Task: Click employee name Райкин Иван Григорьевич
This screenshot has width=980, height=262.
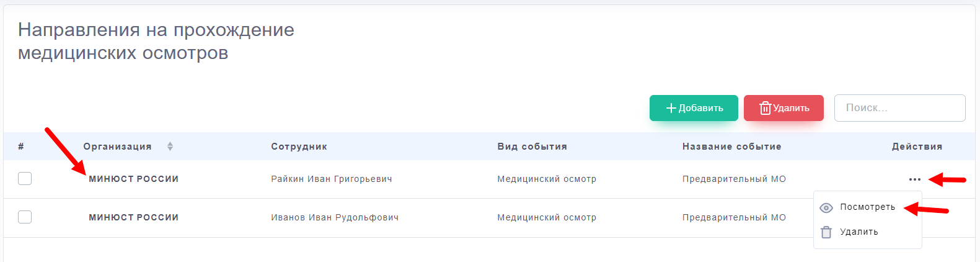Action: [331, 179]
